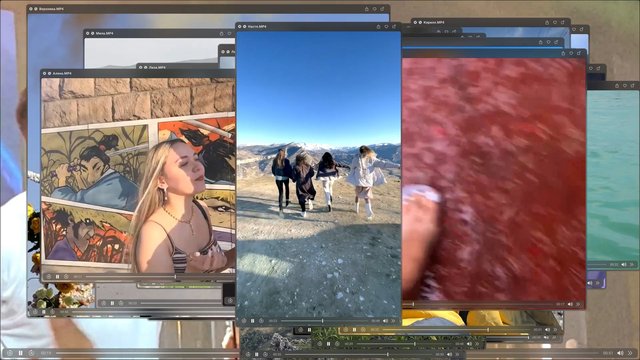Like the red video with heart icon
Image resolution: width=640 pixels, height=360 pixels.
coord(571,53)
